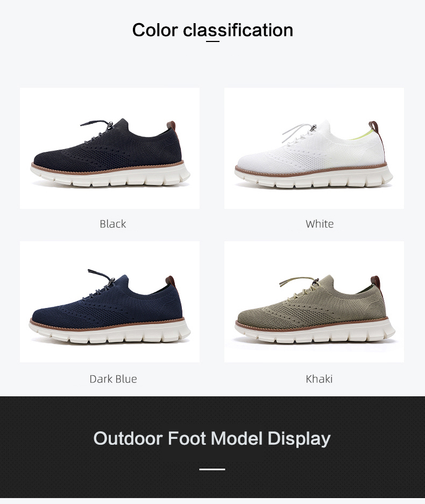The height and width of the screenshot is (504, 425).
Task: Click the dark blue shoe's laces
Action: click(x=100, y=283)
